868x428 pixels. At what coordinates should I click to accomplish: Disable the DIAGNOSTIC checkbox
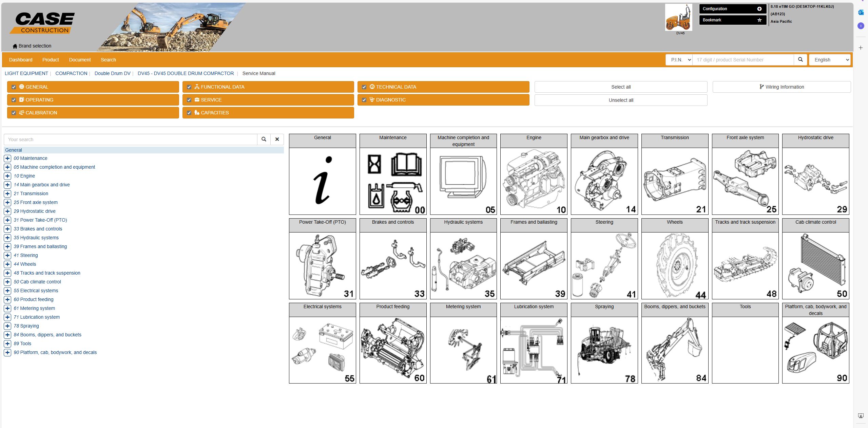[x=364, y=100]
